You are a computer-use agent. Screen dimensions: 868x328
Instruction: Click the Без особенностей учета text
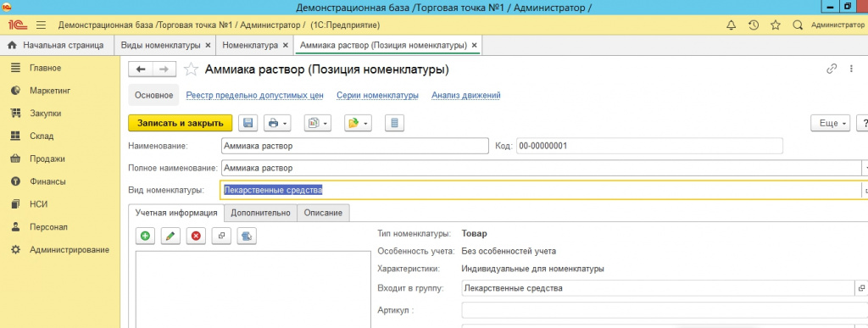pyautogui.click(x=509, y=251)
